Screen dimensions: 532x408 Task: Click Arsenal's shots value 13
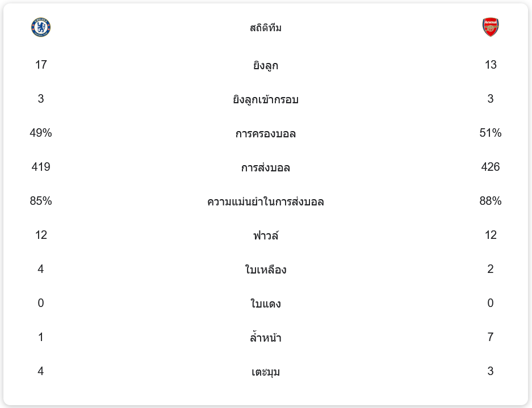(x=491, y=65)
